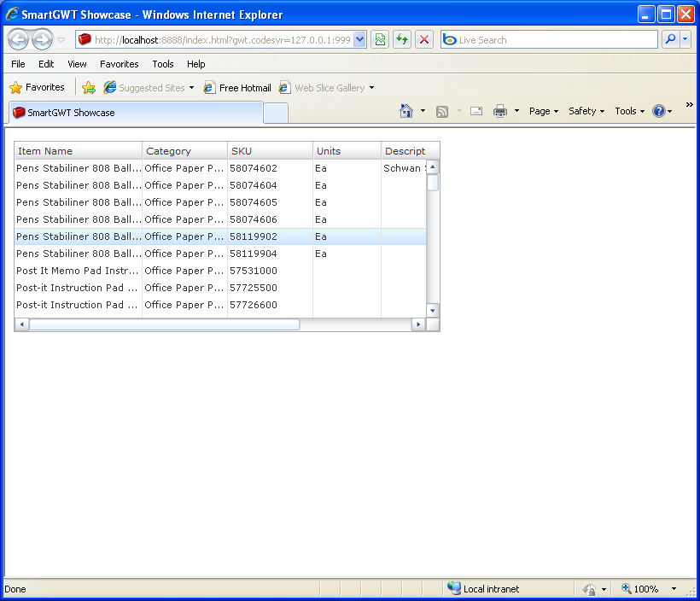Click the grid horizontal scroll right arrow
This screenshot has height=601, width=700.
[418, 324]
